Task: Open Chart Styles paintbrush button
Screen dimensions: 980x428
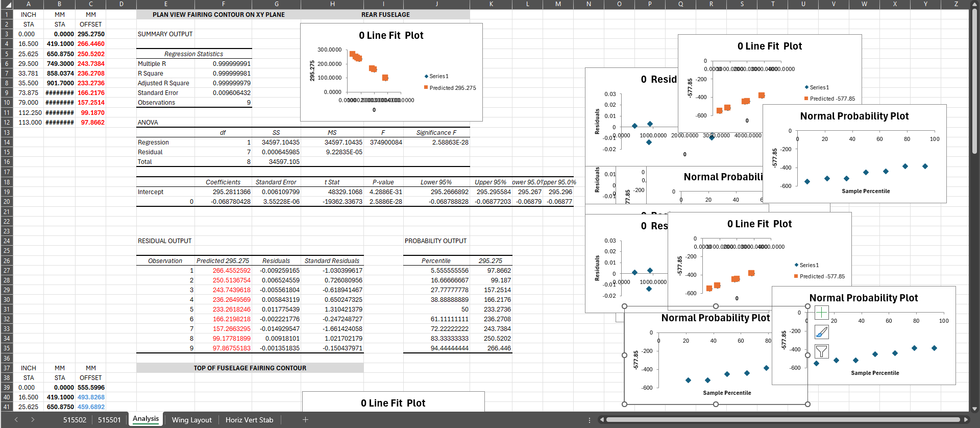Action: (821, 332)
